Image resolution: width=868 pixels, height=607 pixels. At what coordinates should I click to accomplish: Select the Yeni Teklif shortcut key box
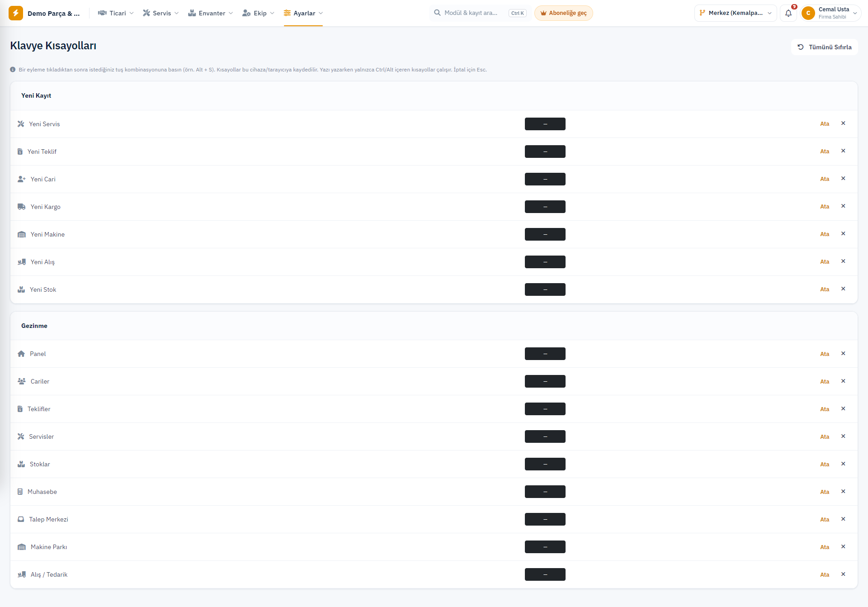(545, 152)
